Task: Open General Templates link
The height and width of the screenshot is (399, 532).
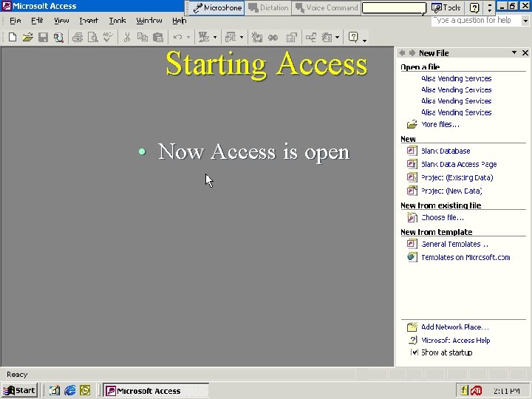Action: [x=454, y=244]
